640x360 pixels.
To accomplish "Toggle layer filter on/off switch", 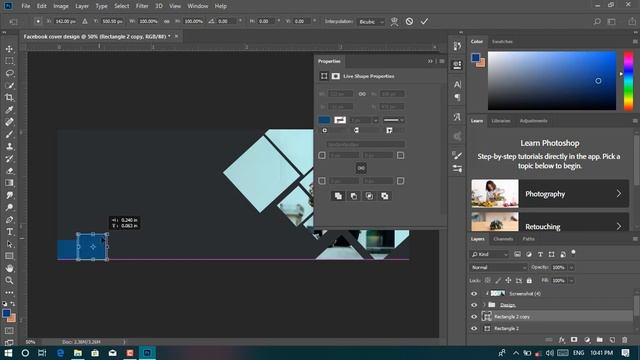I will [573, 252].
